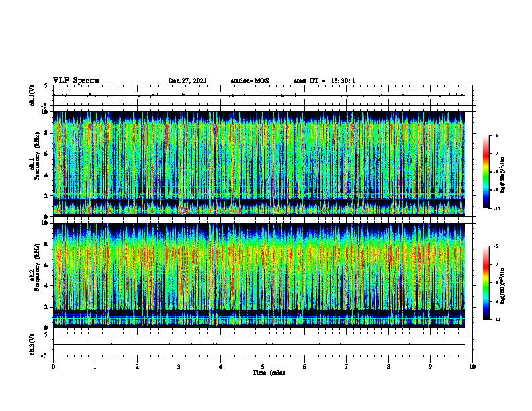Click the ch.1 "Frequency (kHz)" axis label

coord(37,156)
